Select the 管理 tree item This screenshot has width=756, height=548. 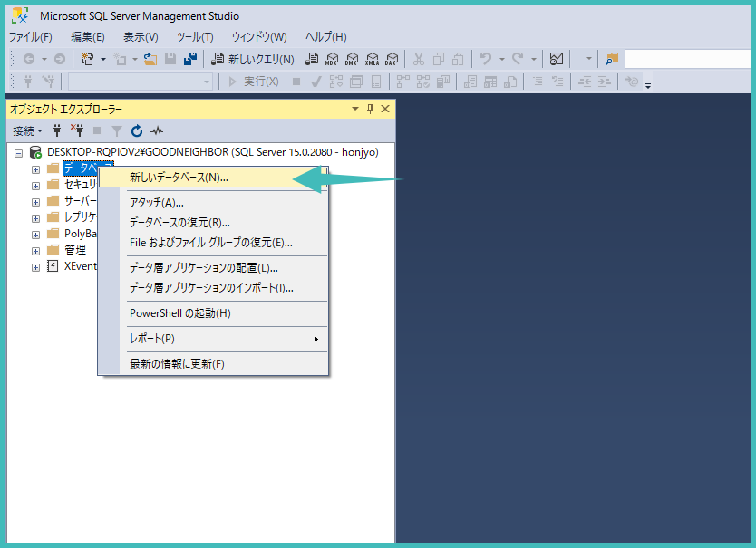[75, 250]
